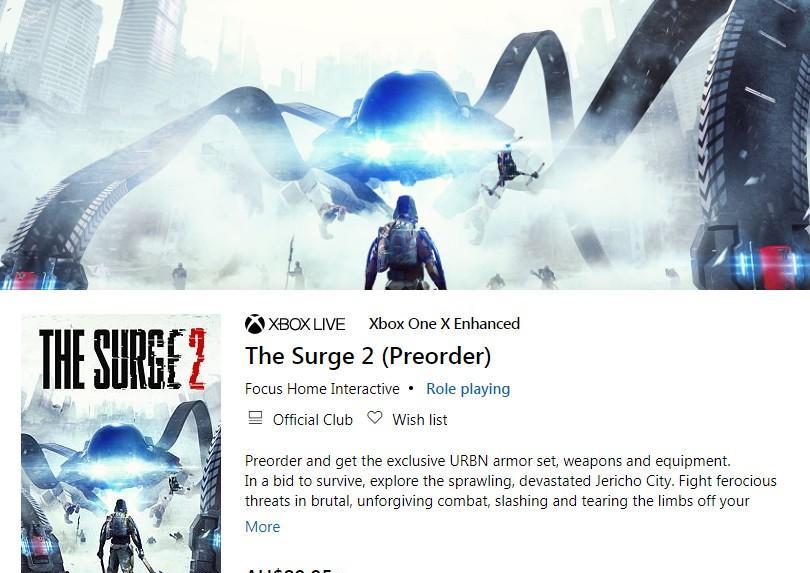Click the preorder URBN armor set sentence
810x573 pixels.
tap(488, 460)
